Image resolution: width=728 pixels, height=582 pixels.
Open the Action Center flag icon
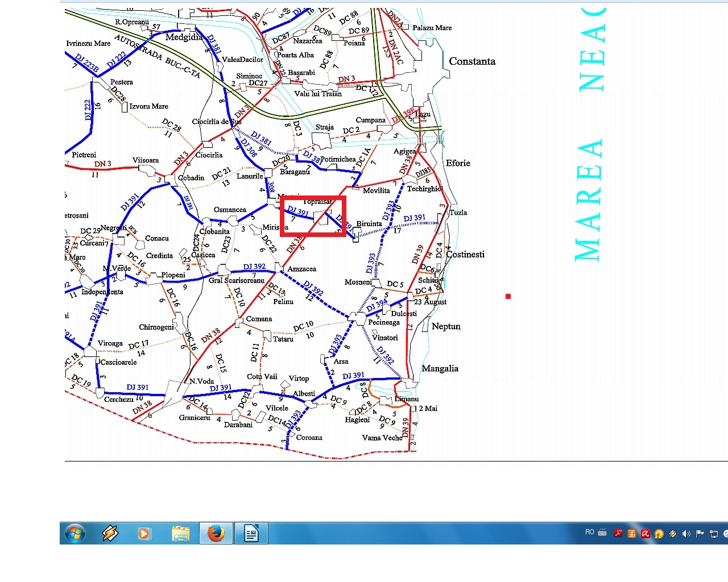tap(700, 533)
